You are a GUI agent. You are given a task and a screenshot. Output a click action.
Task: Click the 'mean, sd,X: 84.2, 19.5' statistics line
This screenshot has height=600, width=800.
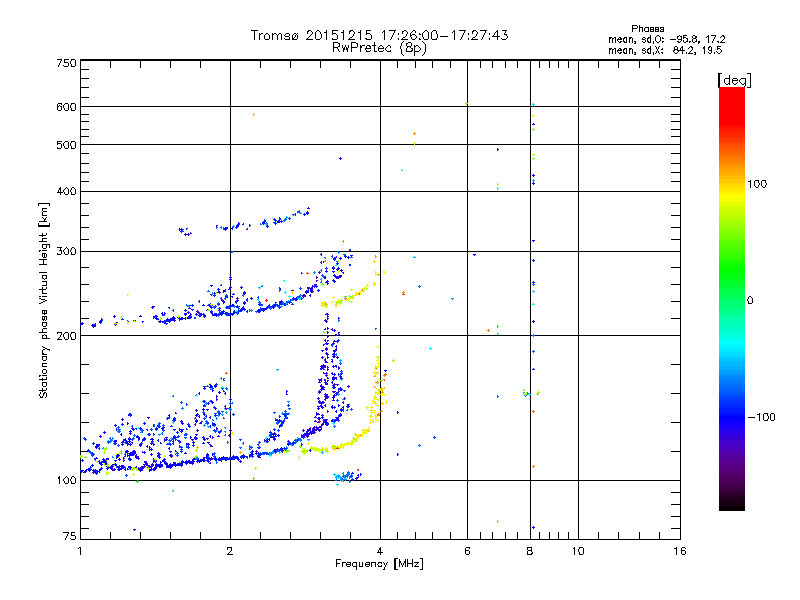tap(665, 50)
